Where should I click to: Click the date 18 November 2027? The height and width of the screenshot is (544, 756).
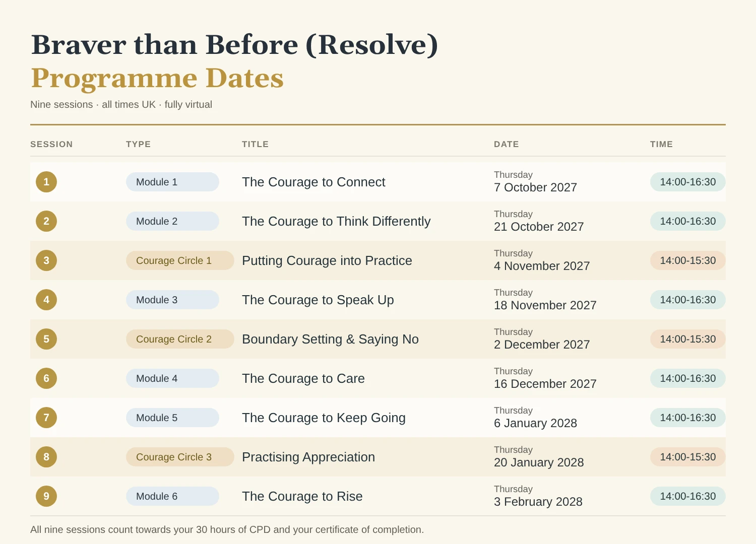[545, 305]
